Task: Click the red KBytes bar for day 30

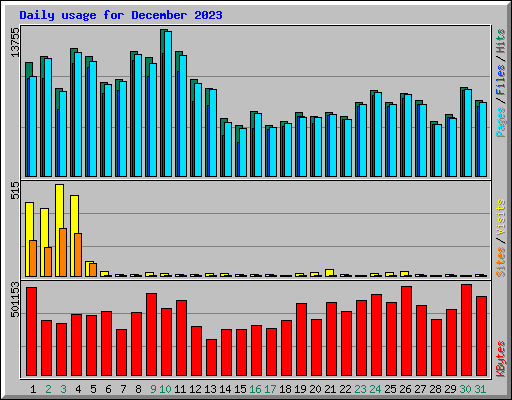Action: pyautogui.click(x=466, y=330)
